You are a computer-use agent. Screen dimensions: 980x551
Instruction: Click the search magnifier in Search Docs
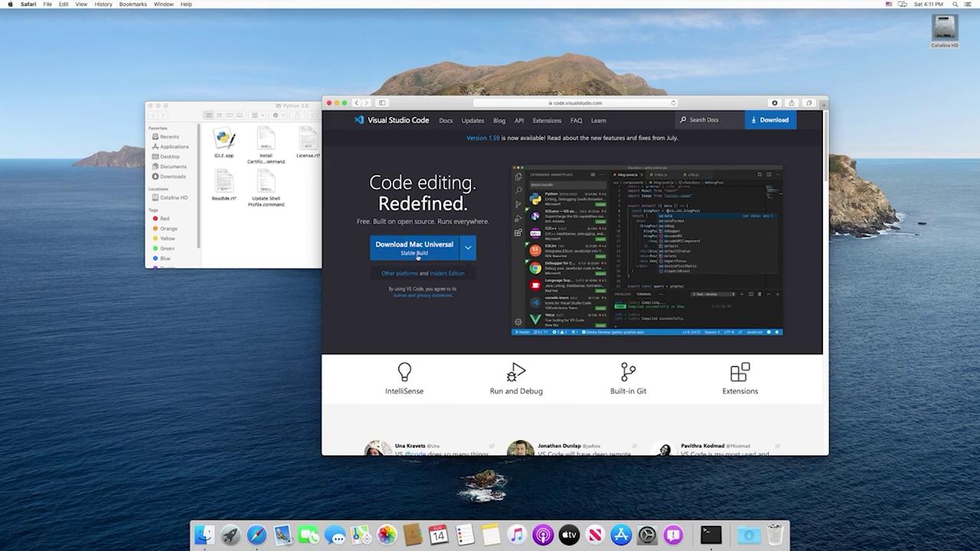[x=683, y=120]
